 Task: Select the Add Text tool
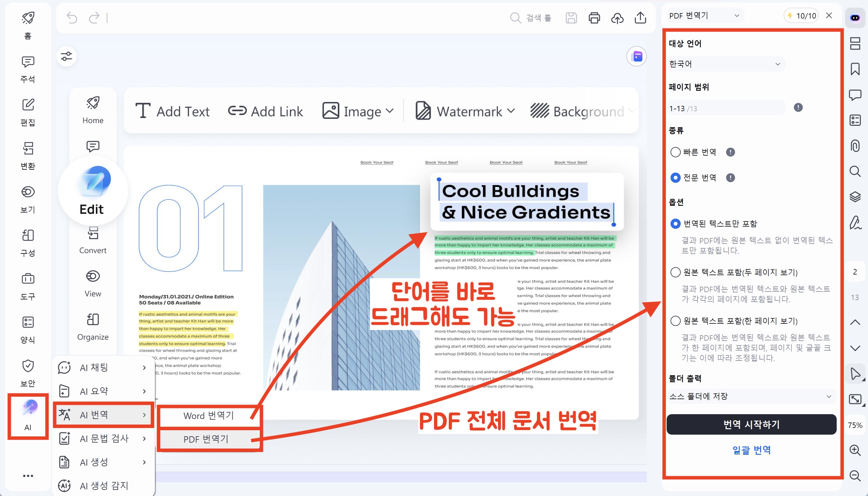173,111
